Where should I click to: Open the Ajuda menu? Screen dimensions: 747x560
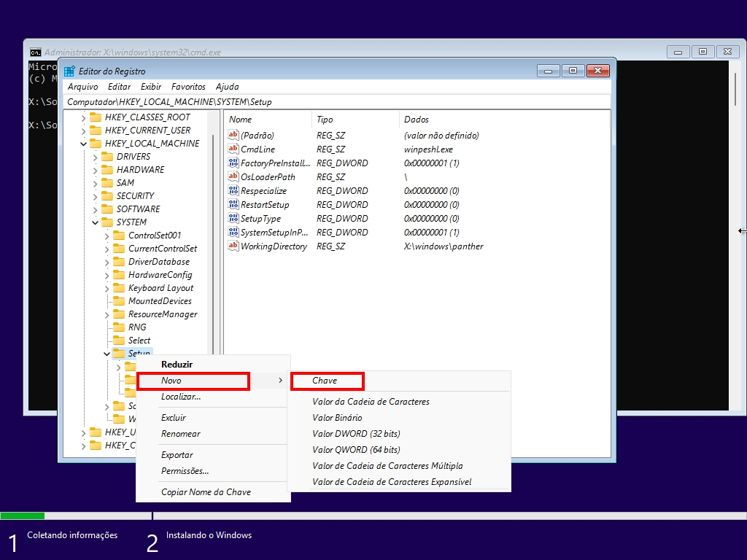(x=228, y=87)
